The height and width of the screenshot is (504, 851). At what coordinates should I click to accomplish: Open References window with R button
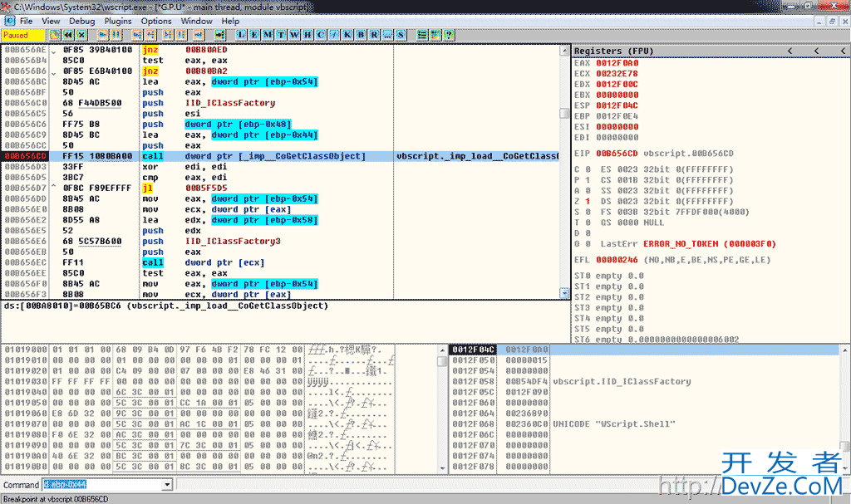click(x=375, y=35)
